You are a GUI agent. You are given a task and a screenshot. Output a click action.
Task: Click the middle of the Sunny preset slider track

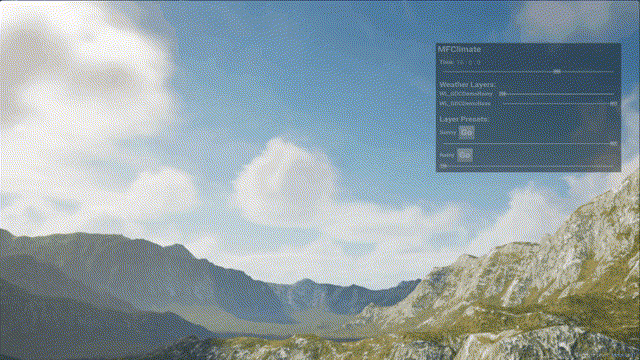pyautogui.click(x=529, y=143)
